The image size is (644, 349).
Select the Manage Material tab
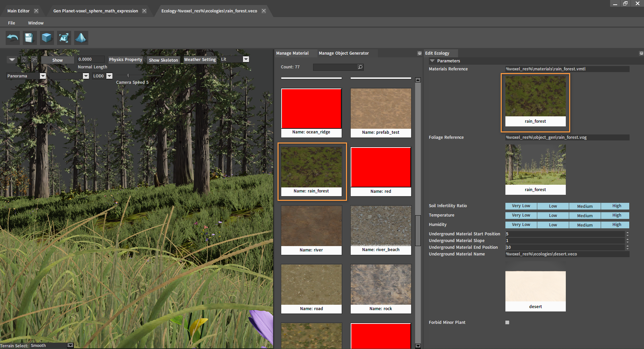click(x=292, y=53)
